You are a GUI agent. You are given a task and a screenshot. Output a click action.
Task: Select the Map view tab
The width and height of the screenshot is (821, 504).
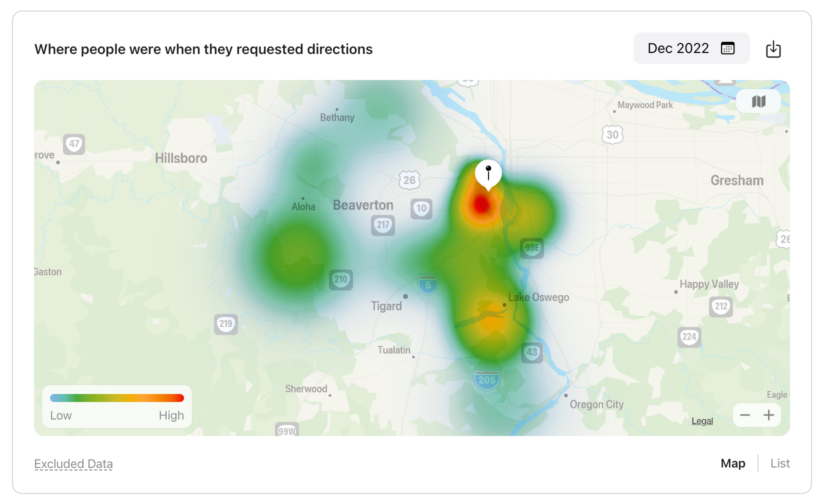coord(733,463)
